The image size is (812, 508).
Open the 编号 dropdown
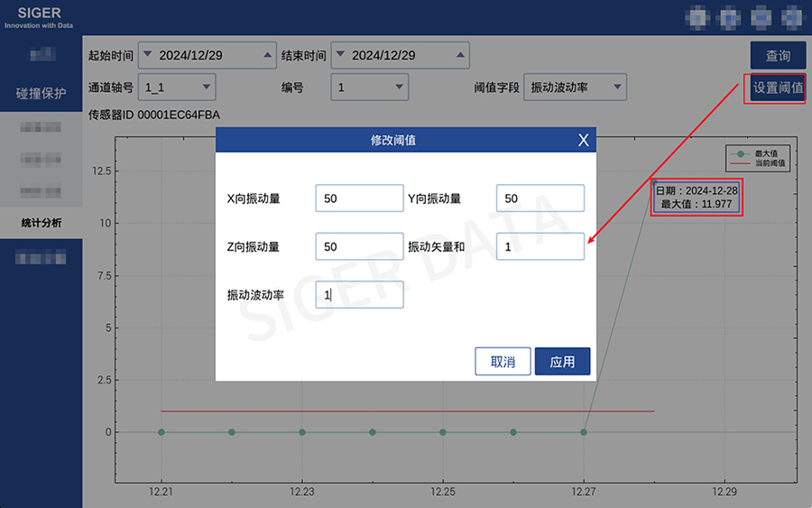[x=370, y=88]
